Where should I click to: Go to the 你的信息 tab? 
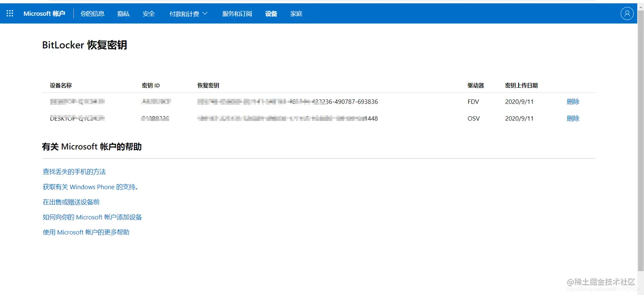[92, 14]
